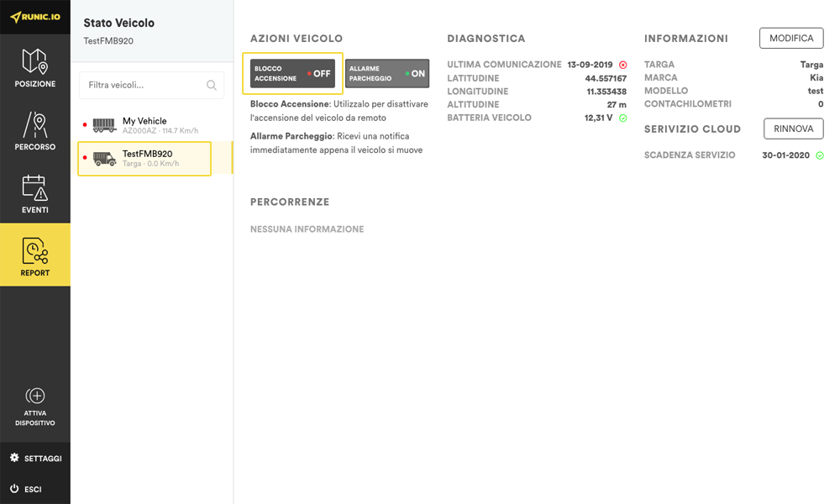Click green check beside Scadenza Servizio date

[x=820, y=155]
